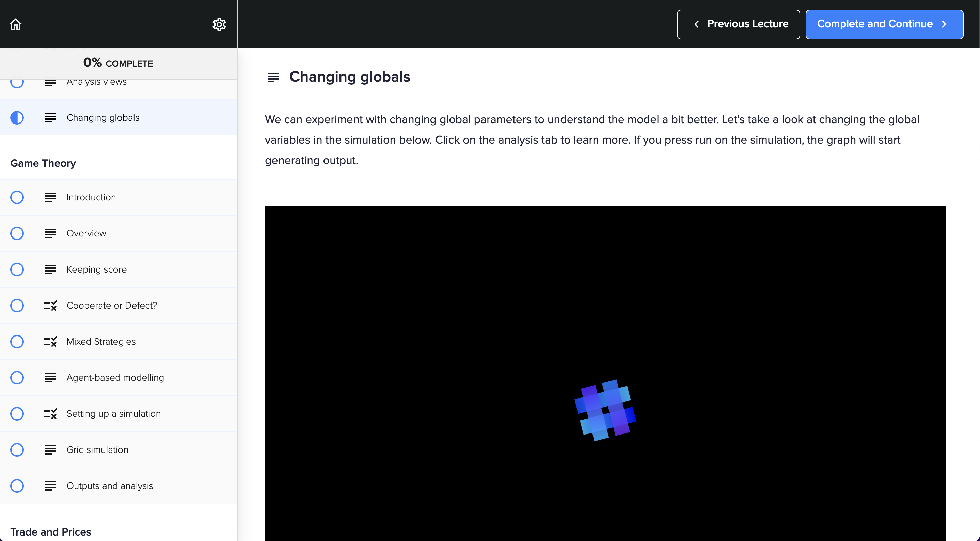Click chevron on Complete and Continue
Image resolution: width=980 pixels, height=541 pixels.
(x=944, y=24)
